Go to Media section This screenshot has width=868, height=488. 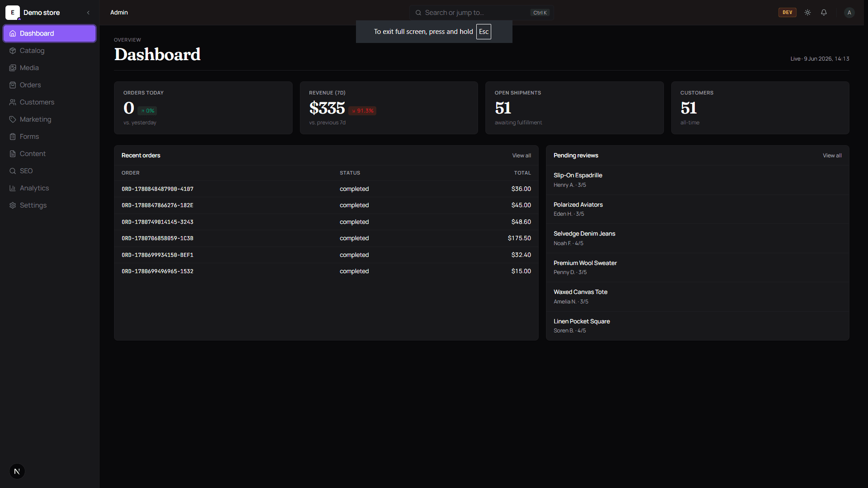click(x=50, y=68)
